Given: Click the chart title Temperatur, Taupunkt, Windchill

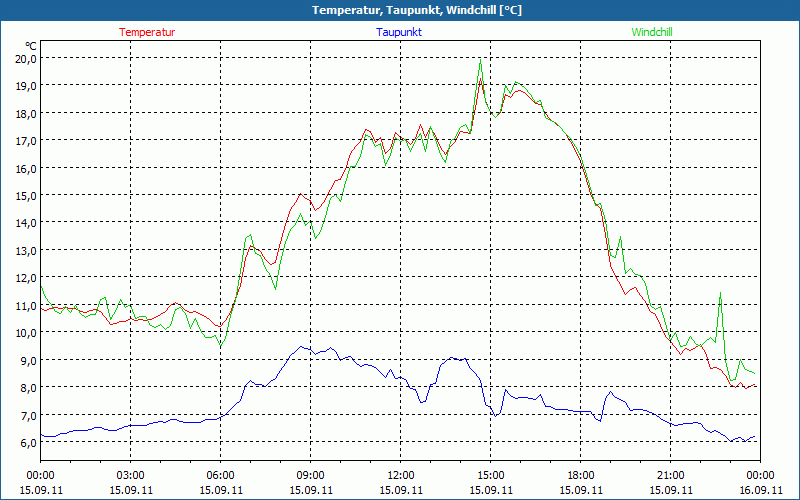Looking at the screenshot, I should pyautogui.click(x=417, y=10).
